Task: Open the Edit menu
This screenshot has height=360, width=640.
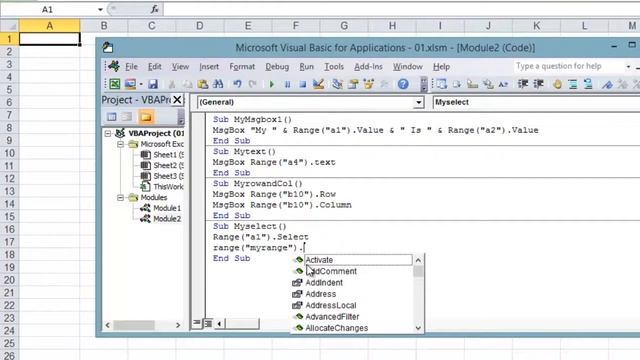Action: [x=154, y=67]
